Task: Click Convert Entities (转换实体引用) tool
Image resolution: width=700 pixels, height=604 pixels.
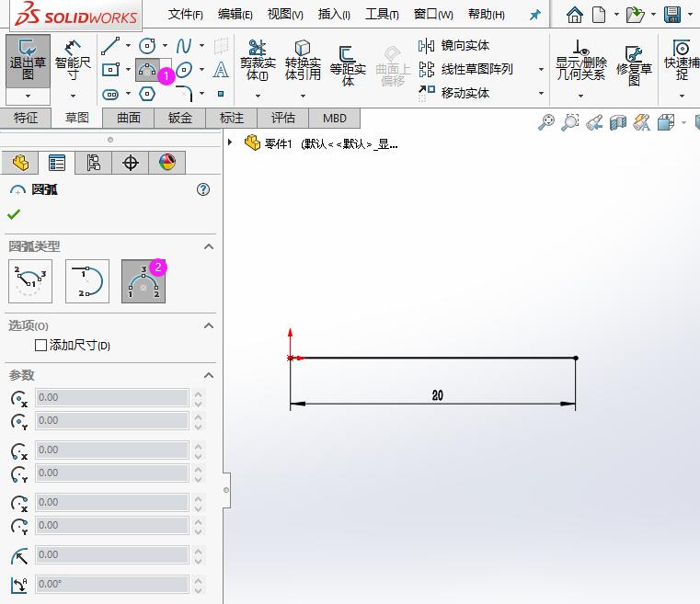Action: coord(303,61)
